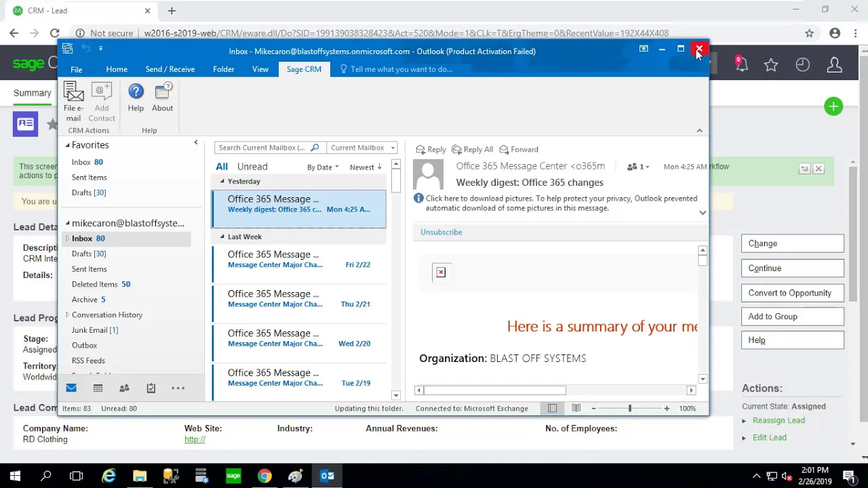
Task: Collapse the Favorites folder group
Action: pyautogui.click(x=68, y=145)
